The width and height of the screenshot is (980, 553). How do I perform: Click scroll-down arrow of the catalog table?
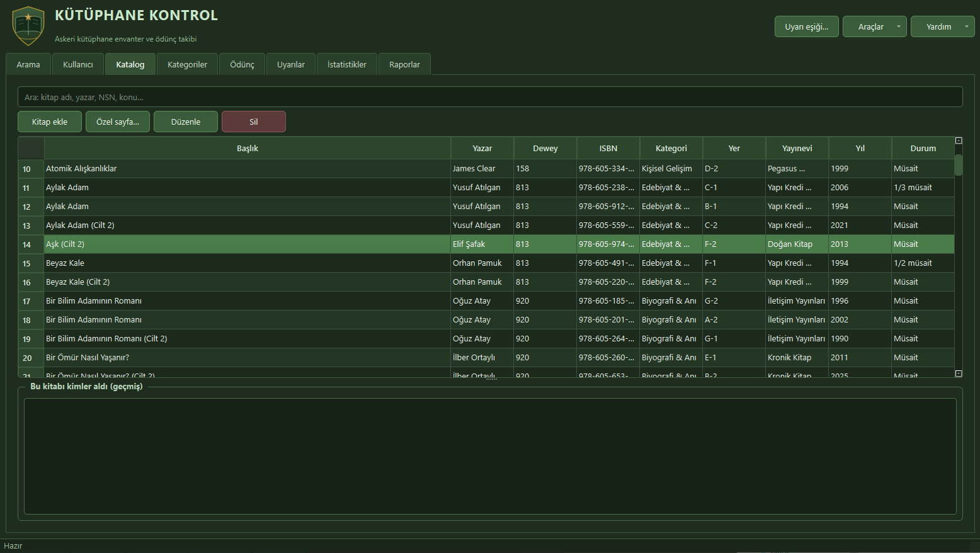[959, 373]
